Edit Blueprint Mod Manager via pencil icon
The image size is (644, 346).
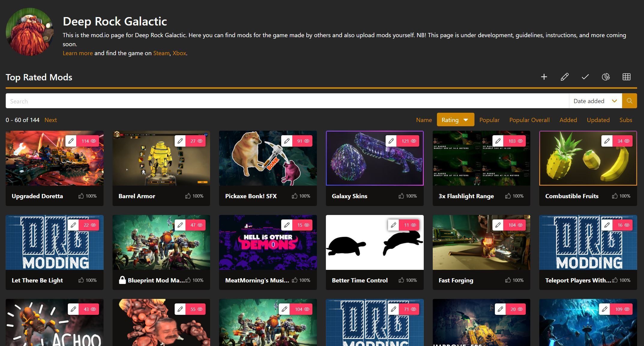(x=180, y=225)
